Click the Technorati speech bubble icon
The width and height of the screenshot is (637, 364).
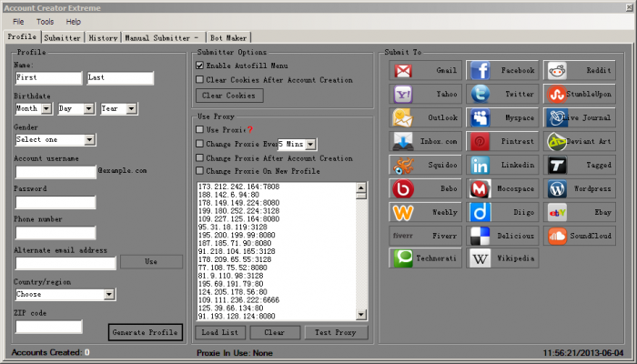click(x=403, y=258)
